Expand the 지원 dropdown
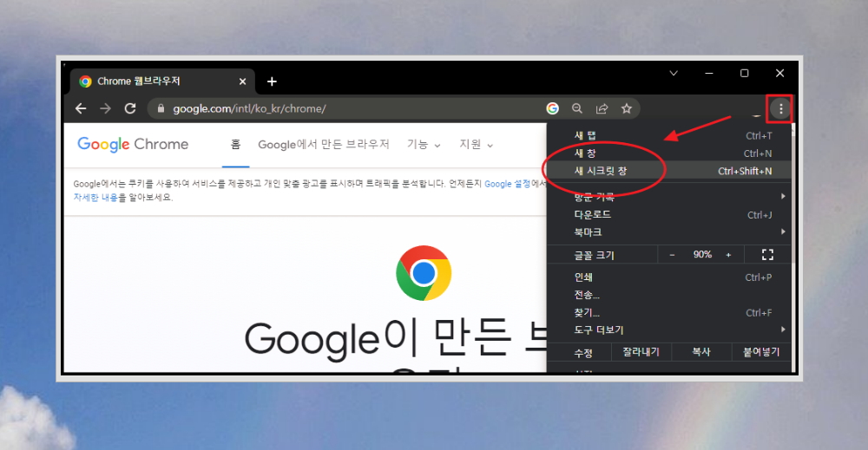 point(476,144)
